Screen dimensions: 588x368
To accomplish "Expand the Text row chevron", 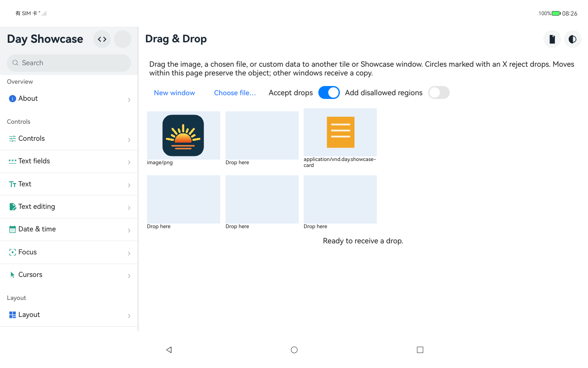I will pyautogui.click(x=129, y=185).
